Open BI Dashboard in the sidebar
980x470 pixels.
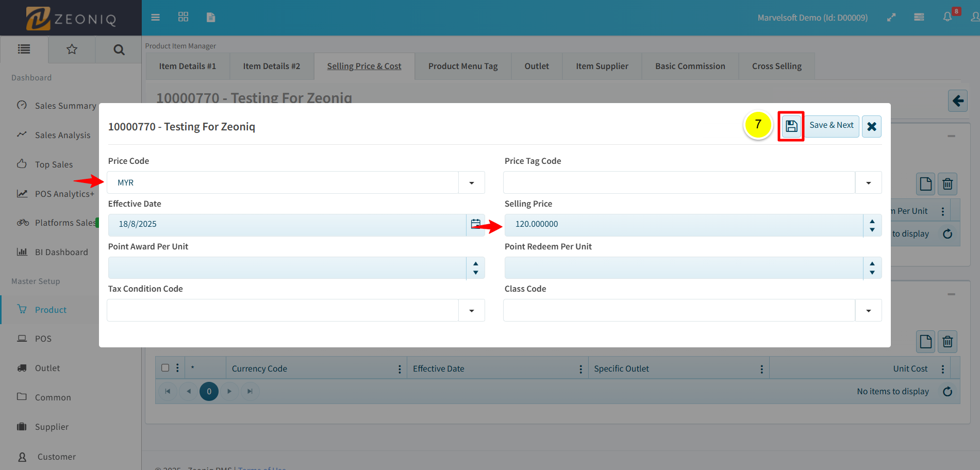[x=61, y=253]
